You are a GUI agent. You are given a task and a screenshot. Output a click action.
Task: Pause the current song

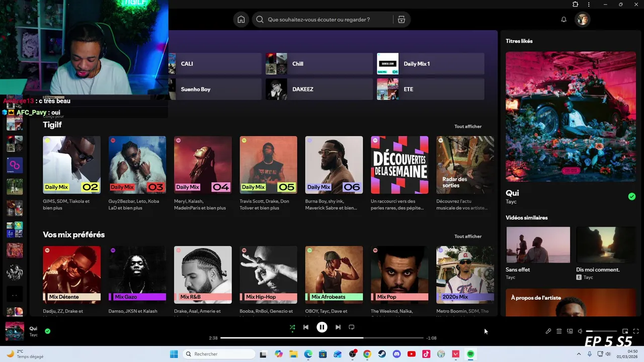(322, 327)
